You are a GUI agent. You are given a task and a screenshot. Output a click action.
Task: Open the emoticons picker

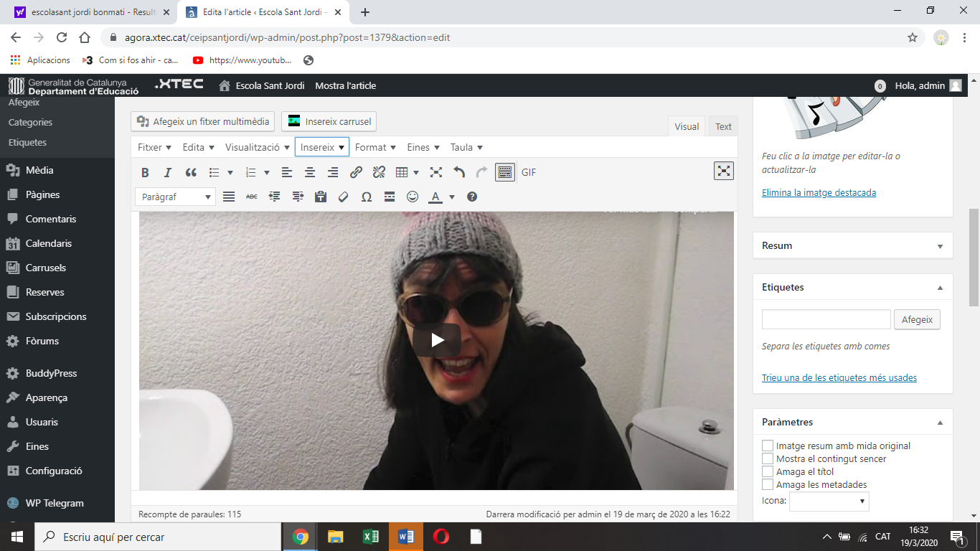point(413,197)
